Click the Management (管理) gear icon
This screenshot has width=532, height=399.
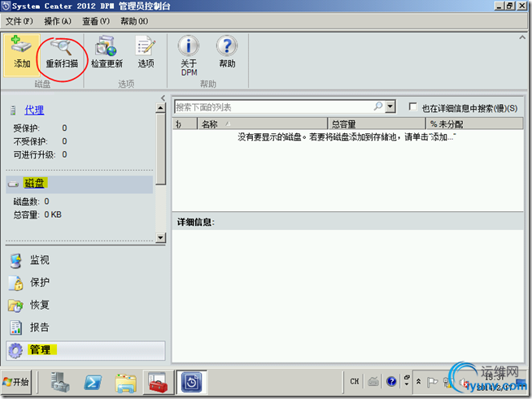[x=15, y=351]
